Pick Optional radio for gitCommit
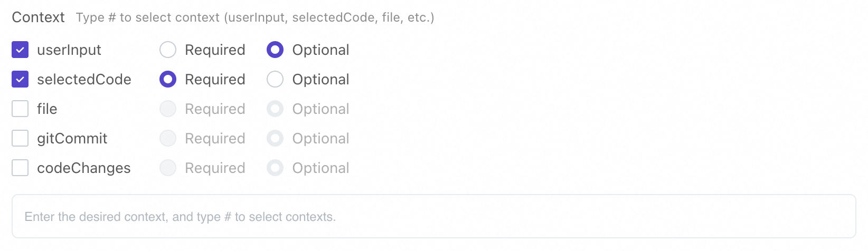The image size is (868, 251). pos(275,139)
